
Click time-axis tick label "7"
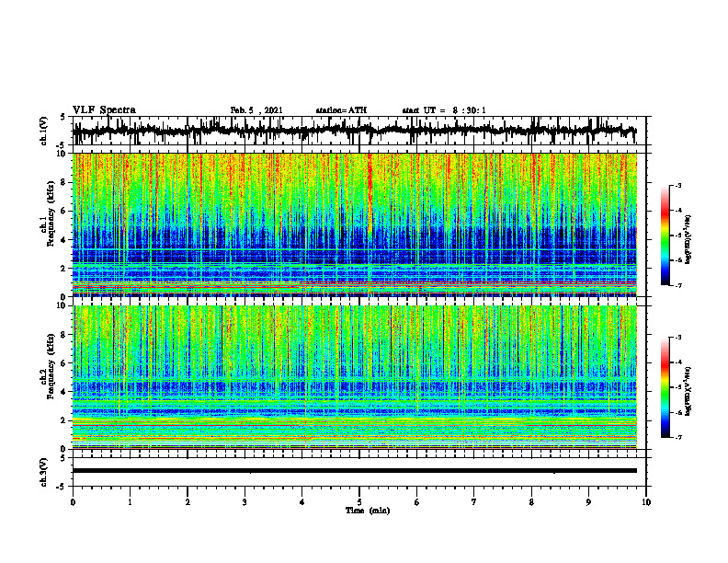pos(474,502)
